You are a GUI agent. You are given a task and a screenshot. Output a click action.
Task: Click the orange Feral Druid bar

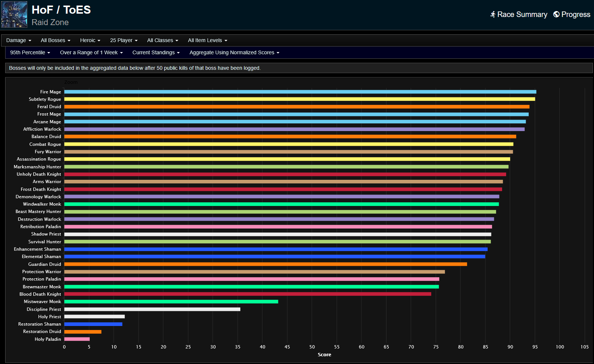tap(296, 107)
